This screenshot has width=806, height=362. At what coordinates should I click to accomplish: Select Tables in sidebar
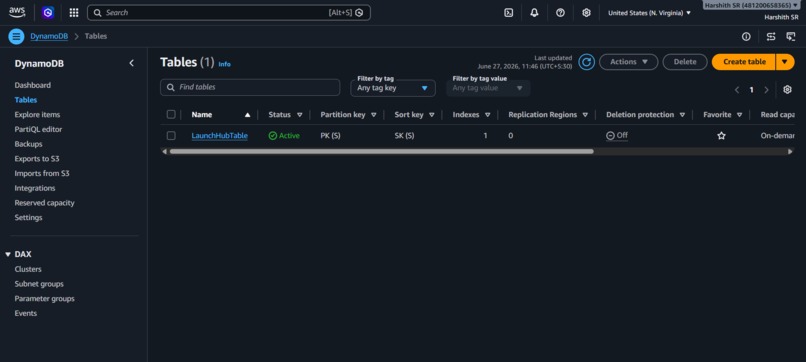click(26, 100)
